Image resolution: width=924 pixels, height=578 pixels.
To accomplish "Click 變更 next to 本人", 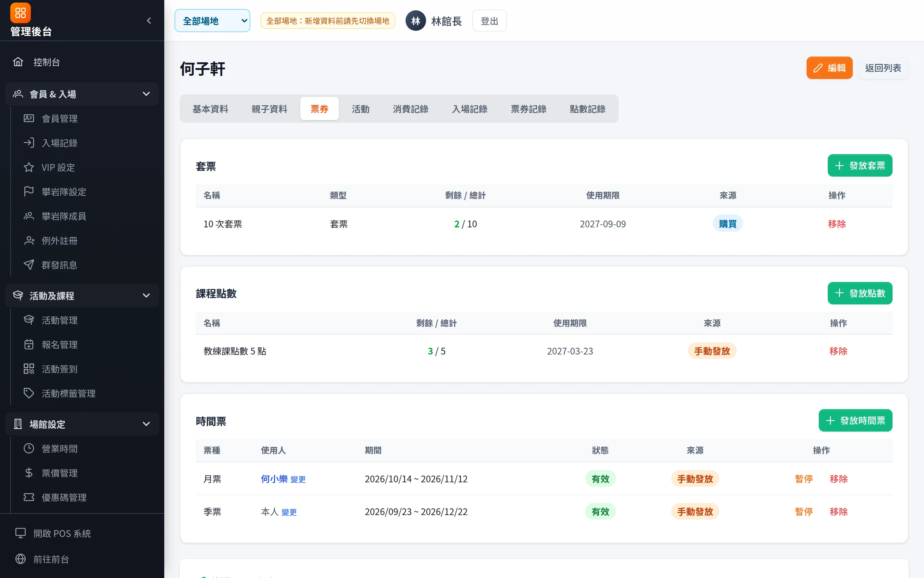I will click(x=289, y=512).
